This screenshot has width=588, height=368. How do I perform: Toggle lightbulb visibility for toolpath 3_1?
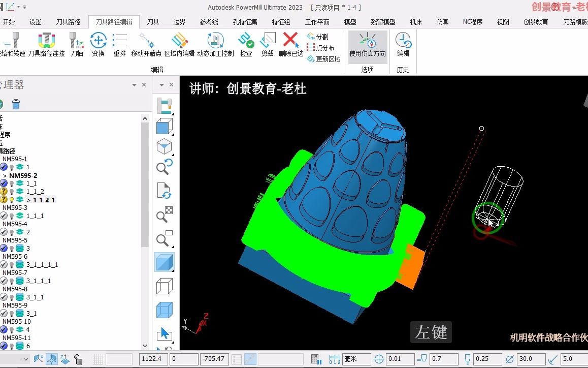tap(12, 314)
